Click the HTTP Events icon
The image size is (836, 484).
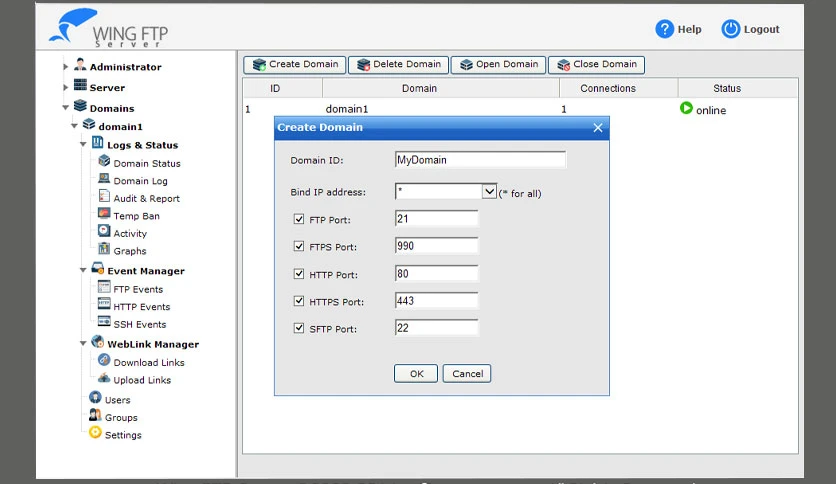pos(104,304)
